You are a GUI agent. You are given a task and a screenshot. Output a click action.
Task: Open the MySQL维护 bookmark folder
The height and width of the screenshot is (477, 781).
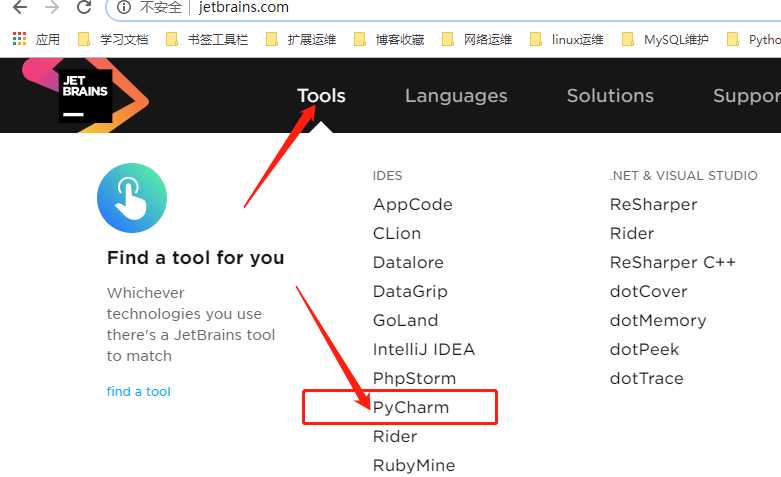point(665,39)
